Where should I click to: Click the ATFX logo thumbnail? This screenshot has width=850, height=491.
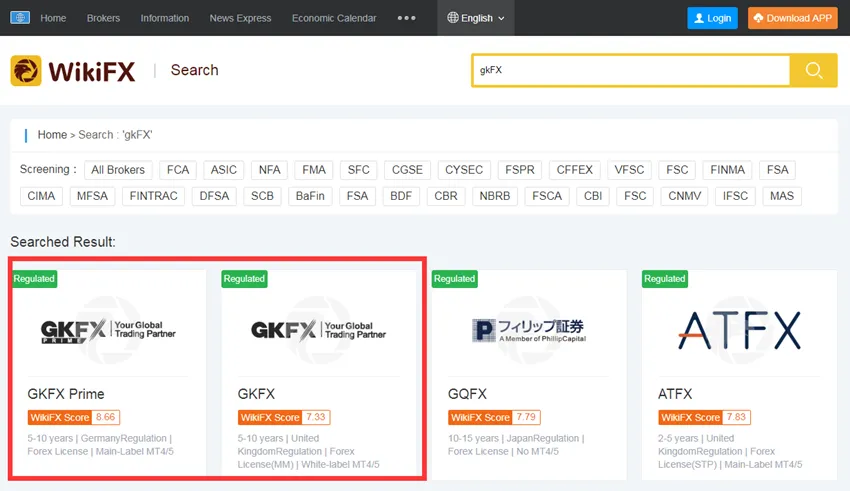(739, 330)
